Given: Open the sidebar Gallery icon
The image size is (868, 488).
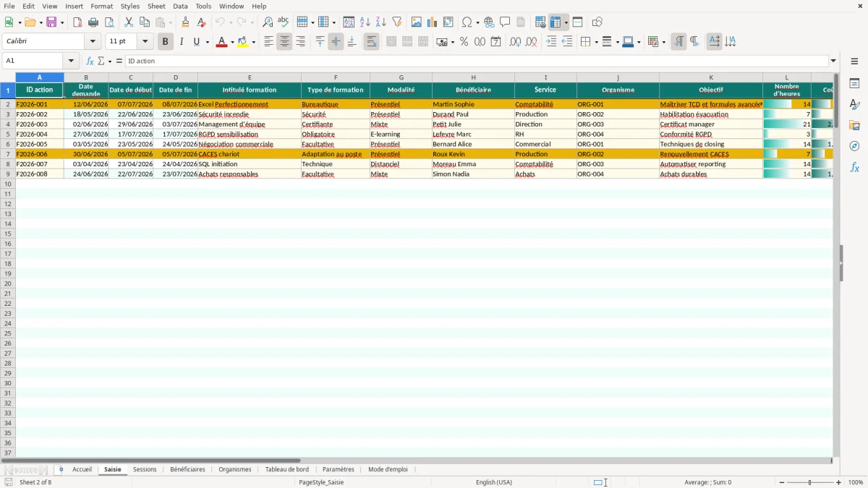Looking at the screenshot, I should [854, 126].
